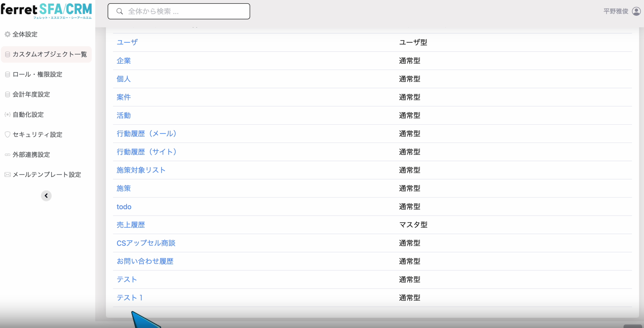Image resolution: width=644 pixels, height=328 pixels.
Task: Open CSアップセル商談 link
Action: click(x=146, y=243)
